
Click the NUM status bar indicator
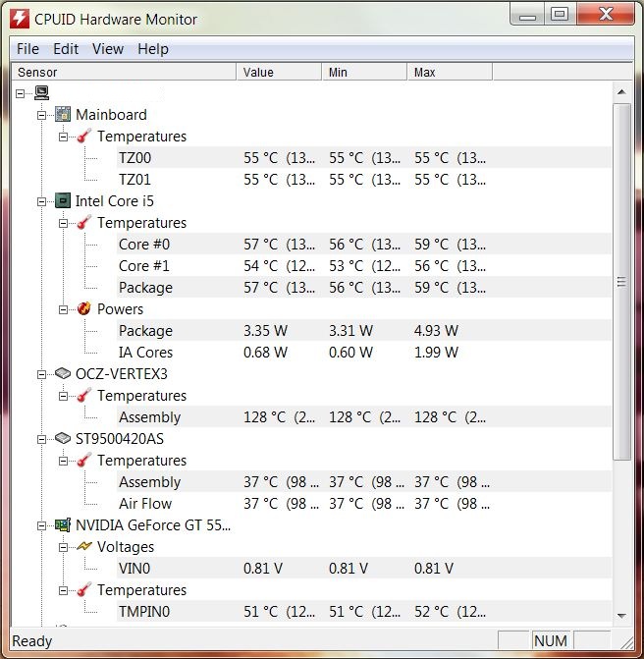[x=551, y=641]
